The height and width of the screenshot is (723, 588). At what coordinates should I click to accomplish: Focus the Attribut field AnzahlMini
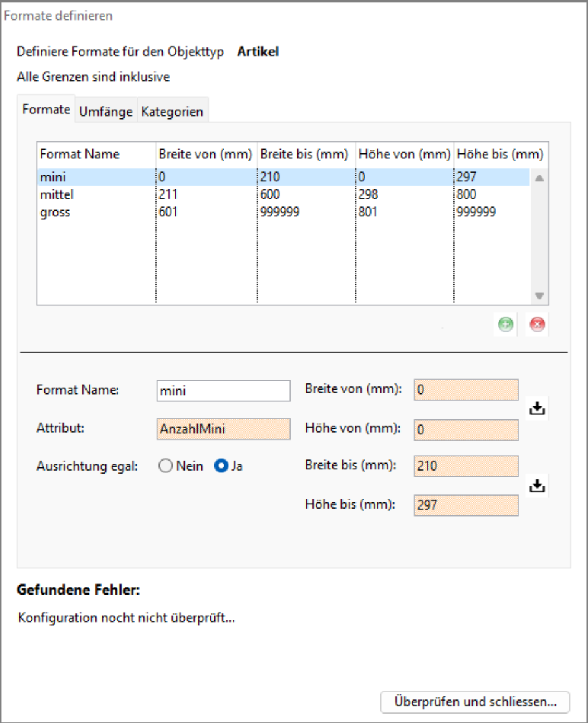223,429
